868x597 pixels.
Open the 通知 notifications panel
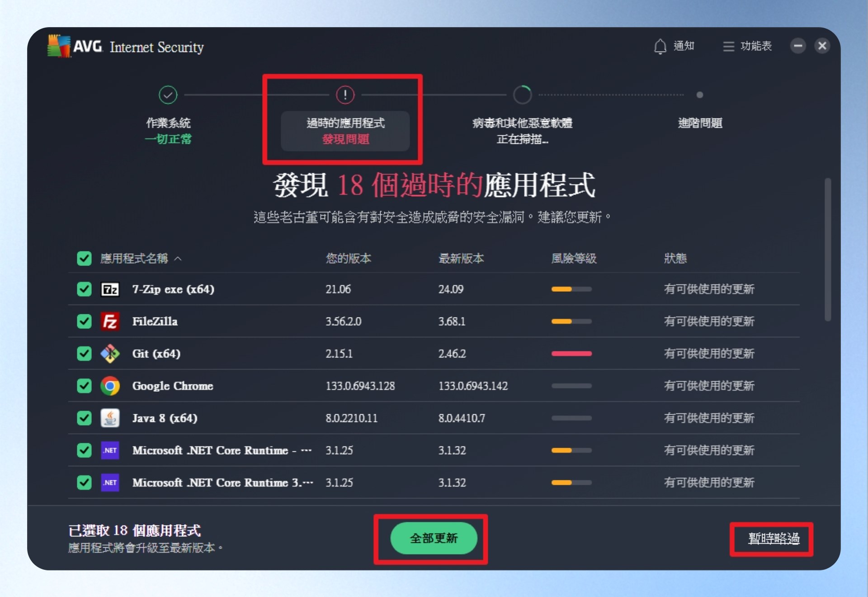674,46
